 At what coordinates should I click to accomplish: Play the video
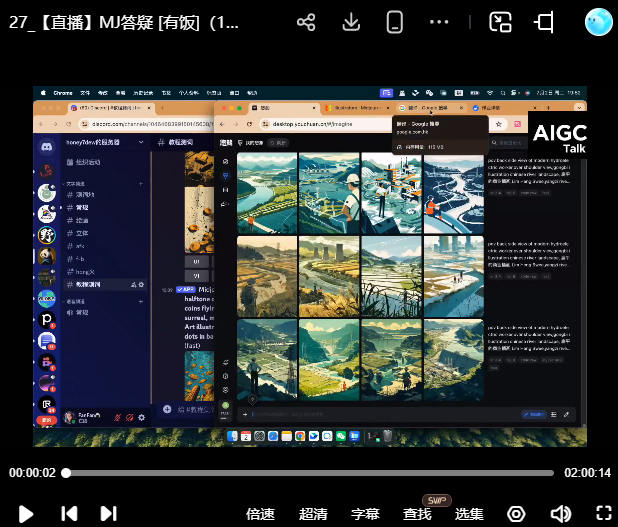(26, 513)
